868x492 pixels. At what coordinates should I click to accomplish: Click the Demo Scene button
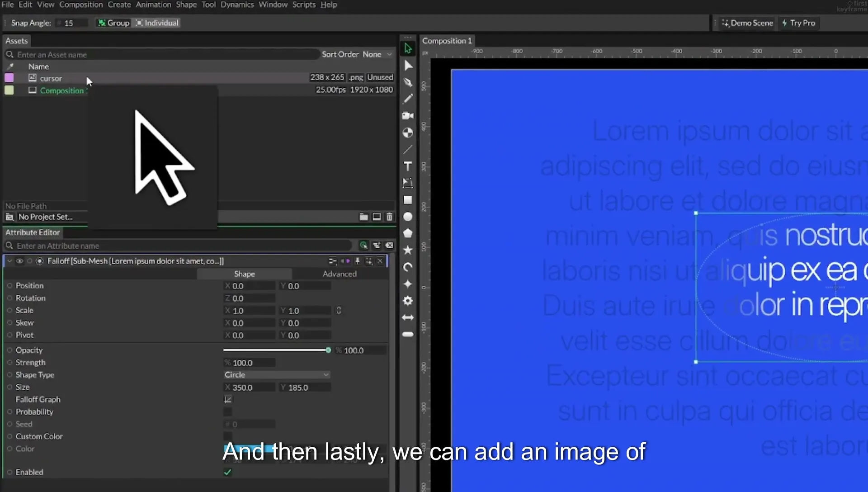(x=747, y=23)
